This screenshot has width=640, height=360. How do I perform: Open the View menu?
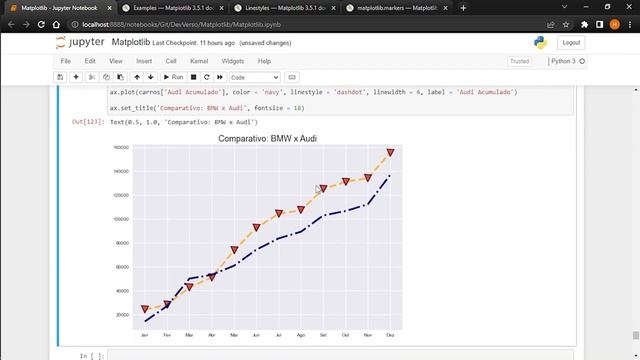(116, 61)
